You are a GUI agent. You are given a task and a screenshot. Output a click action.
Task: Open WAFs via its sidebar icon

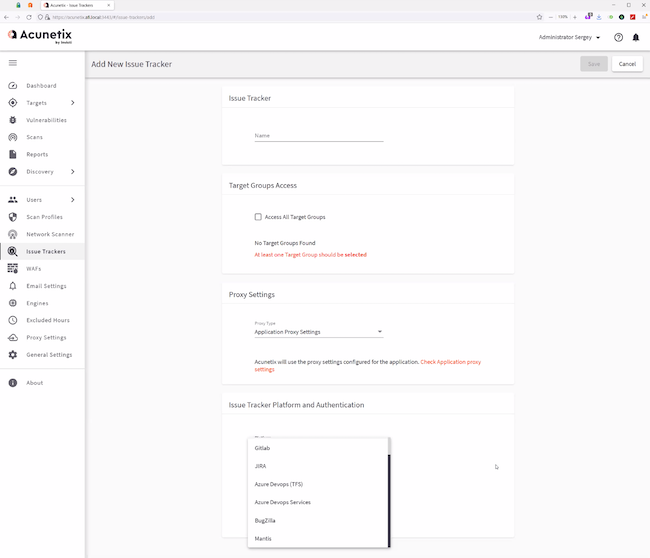tap(13, 269)
